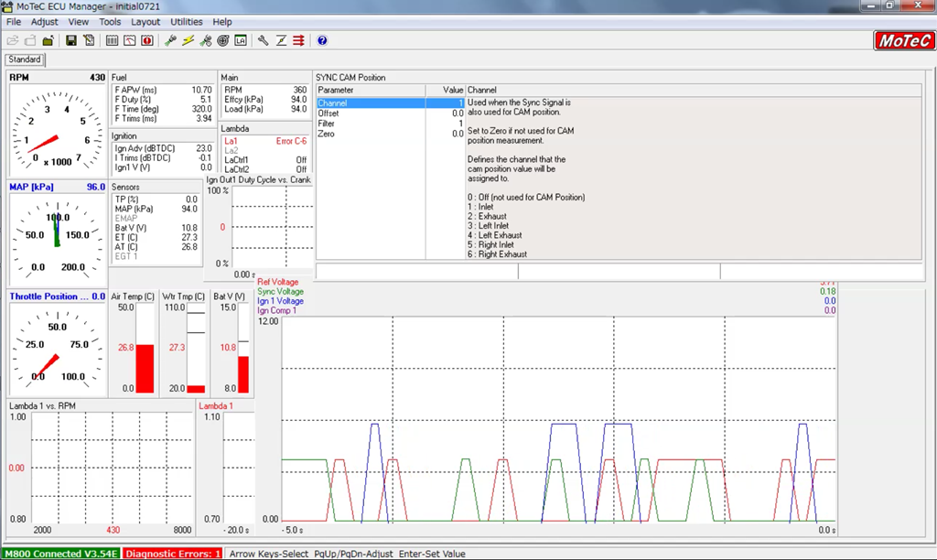Click the RPM tachometer gauge
The image size is (937, 560).
point(58,130)
